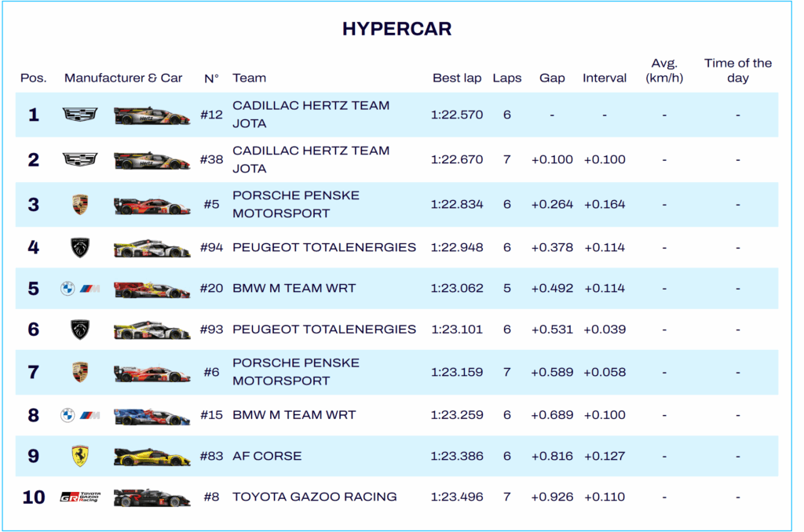Select the #6 Porsche car image
The image size is (804, 532).
[152, 373]
